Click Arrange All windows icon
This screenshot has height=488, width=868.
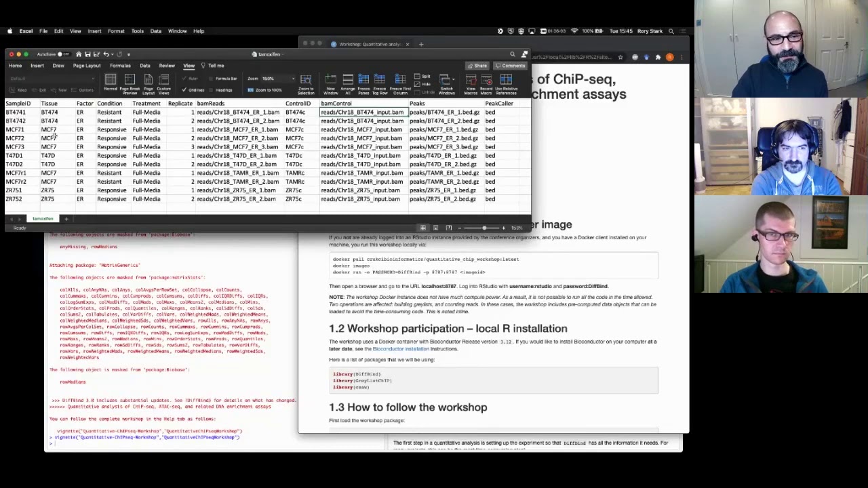click(348, 80)
